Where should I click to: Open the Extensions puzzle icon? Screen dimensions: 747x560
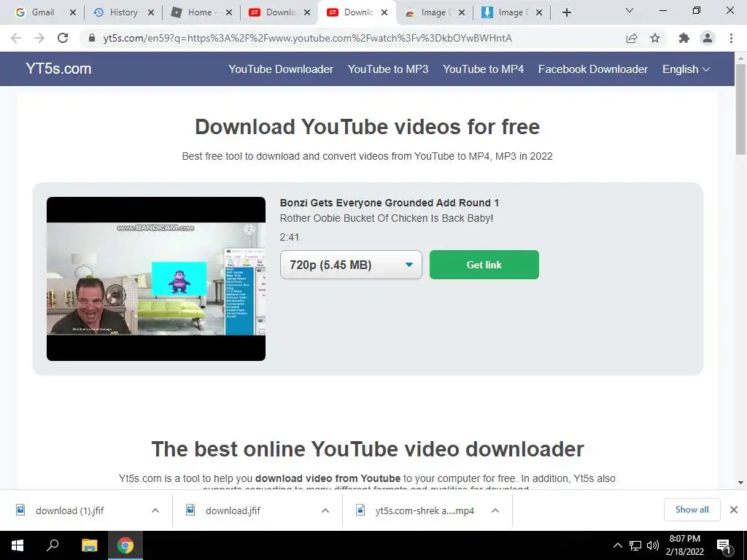click(x=684, y=38)
